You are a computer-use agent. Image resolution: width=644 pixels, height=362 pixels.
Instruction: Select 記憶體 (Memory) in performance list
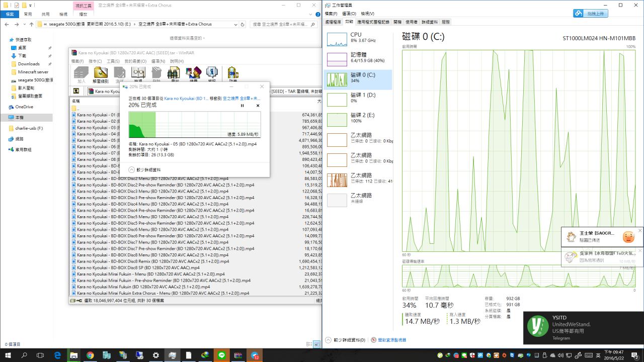[358, 59]
